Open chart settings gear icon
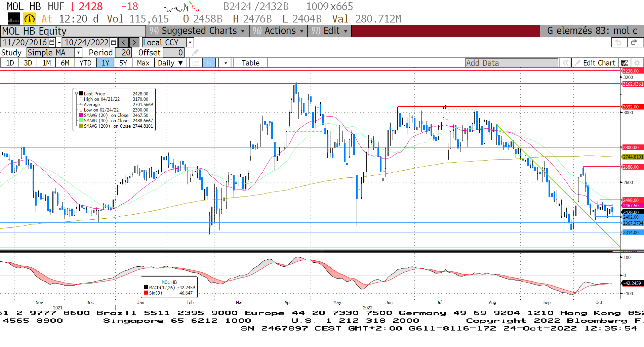The width and height of the screenshot is (644, 347). [637, 63]
